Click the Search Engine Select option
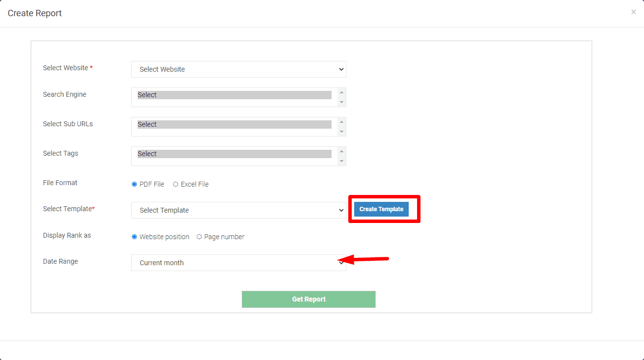 tap(234, 95)
